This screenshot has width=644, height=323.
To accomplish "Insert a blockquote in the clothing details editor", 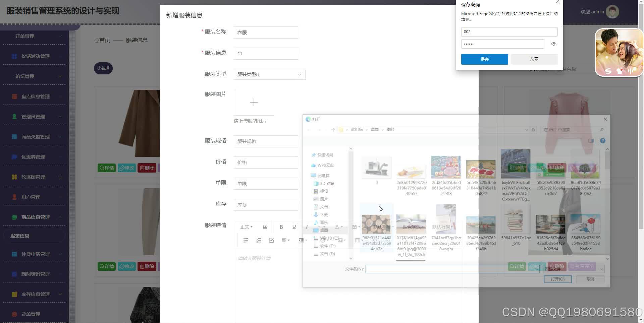I will [265, 227].
